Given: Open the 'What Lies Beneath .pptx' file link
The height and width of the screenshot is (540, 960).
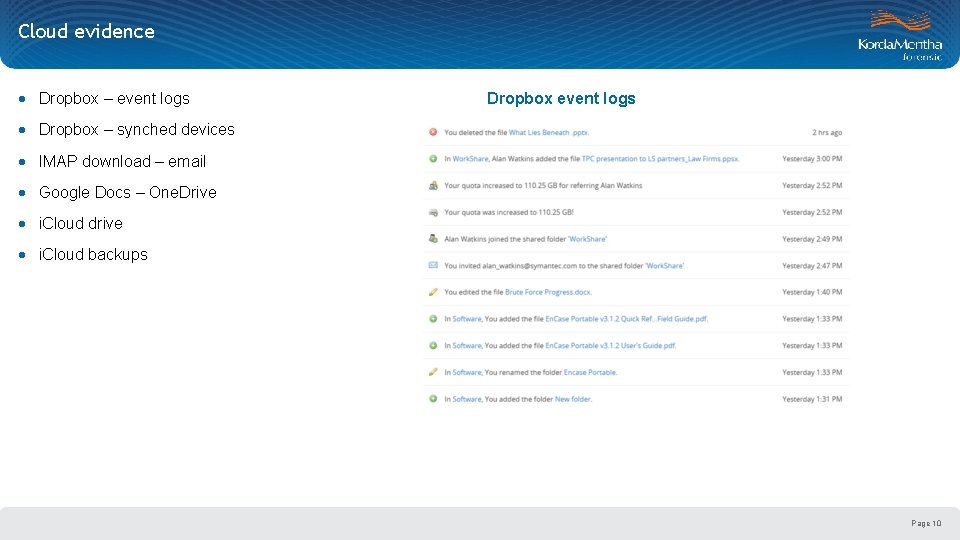Looking at the screenshot, I should tap(549, 132).
